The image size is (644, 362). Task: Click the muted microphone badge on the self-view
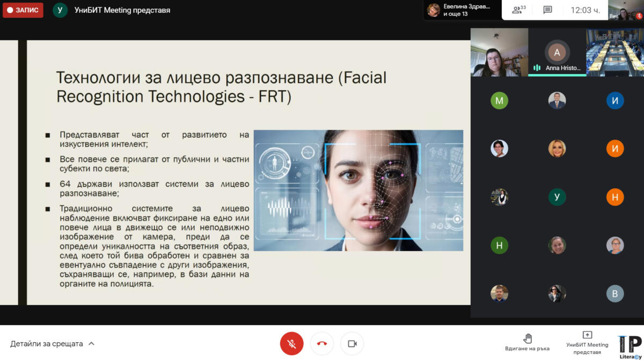[x=639, y=16]
